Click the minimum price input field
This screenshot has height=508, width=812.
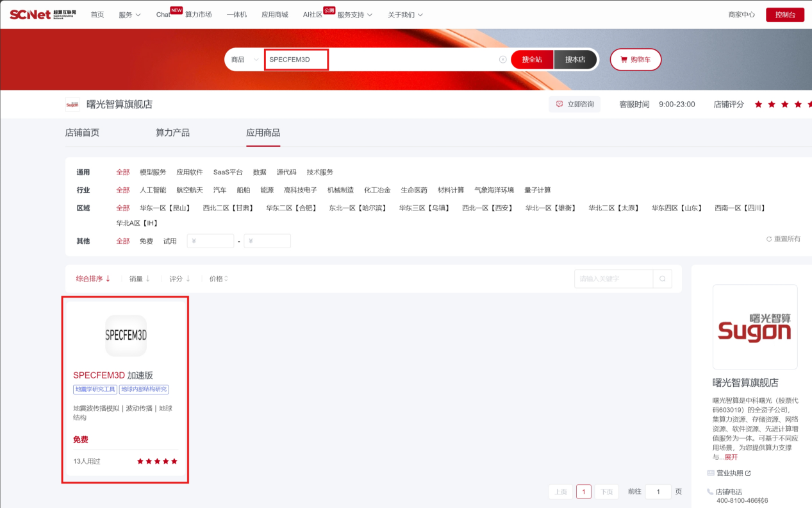point(210,241)
